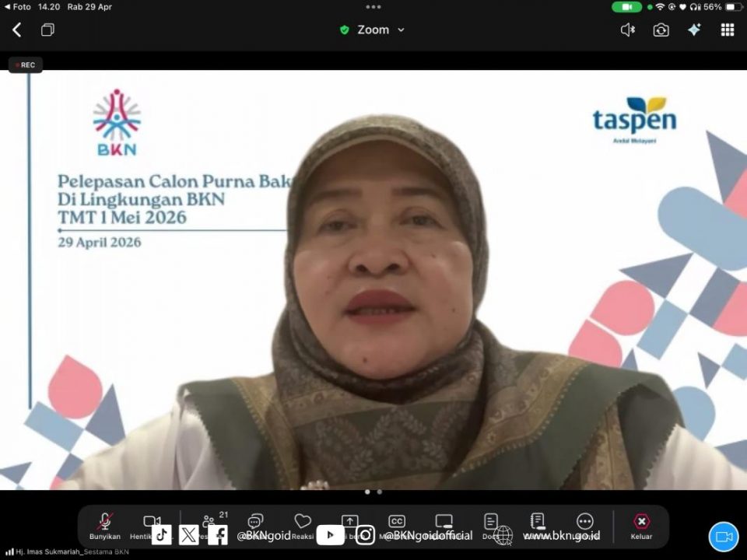Open the chat bubble icon
Viewport: 747px width, 560px height.
point(255,523)
